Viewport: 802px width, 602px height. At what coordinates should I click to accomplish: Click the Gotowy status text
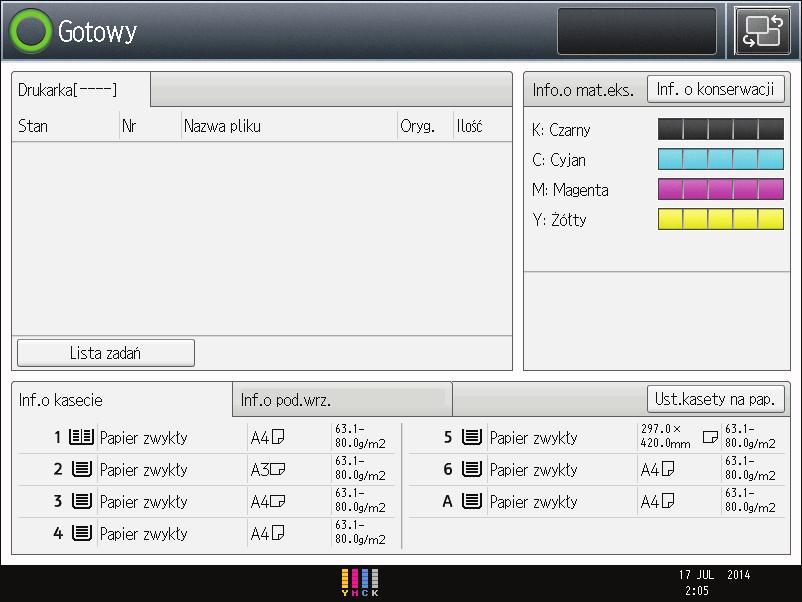tap(97, 32)
